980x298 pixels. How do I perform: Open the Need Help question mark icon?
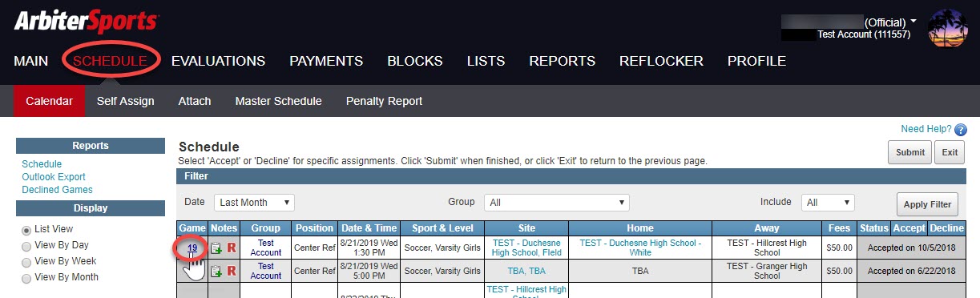961,130
